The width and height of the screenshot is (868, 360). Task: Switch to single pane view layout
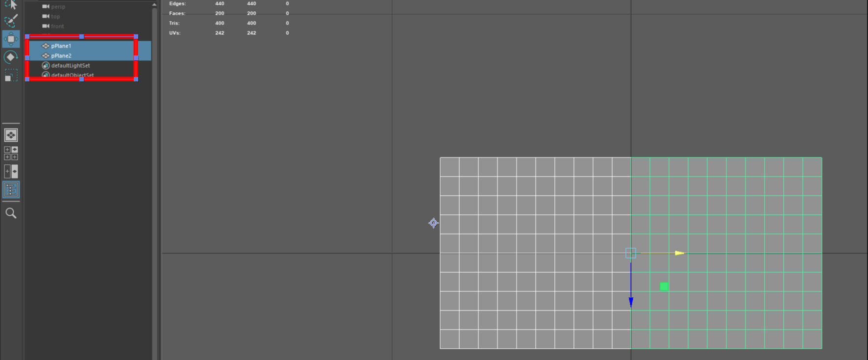coord(11,135)
